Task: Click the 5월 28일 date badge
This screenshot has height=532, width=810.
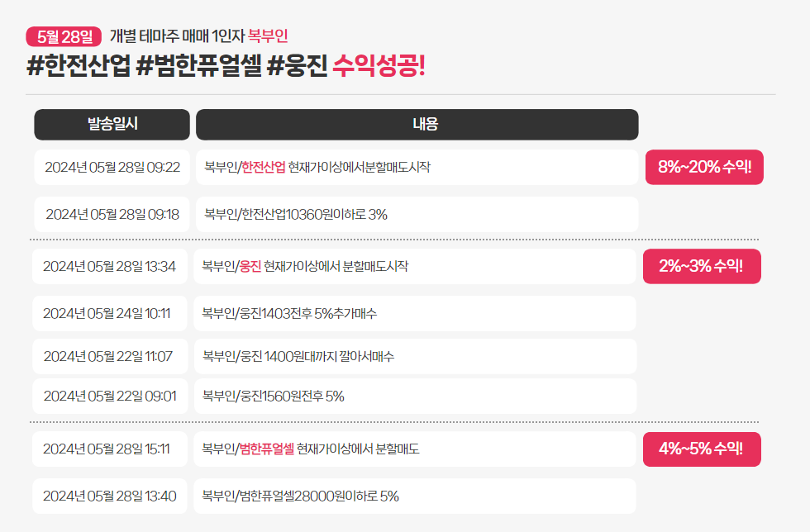Action: (x=64, y=36)
